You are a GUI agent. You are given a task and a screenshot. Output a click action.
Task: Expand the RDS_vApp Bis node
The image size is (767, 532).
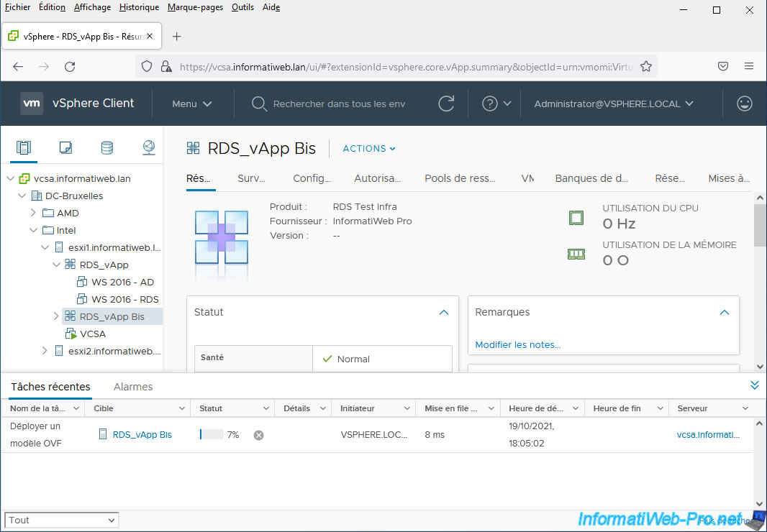tap(56, 316)
